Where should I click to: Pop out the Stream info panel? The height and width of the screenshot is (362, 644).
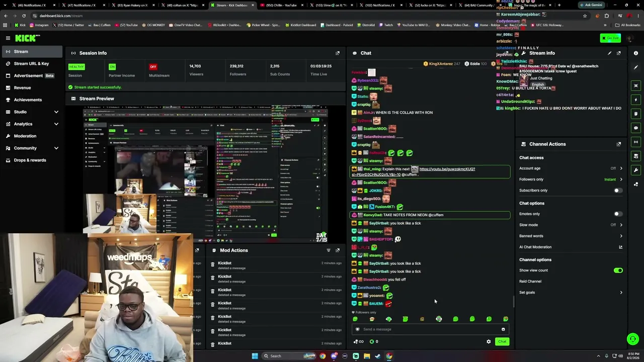[x=619, y=53]
